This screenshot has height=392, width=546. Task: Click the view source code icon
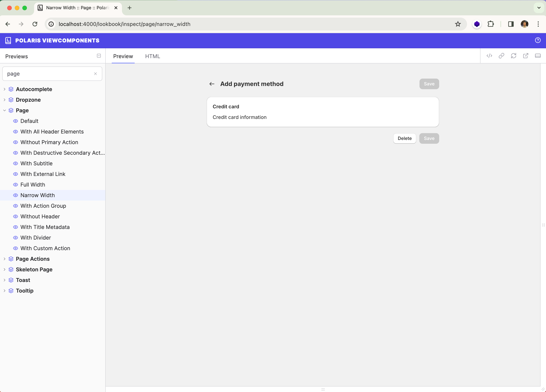click(489, 56)
